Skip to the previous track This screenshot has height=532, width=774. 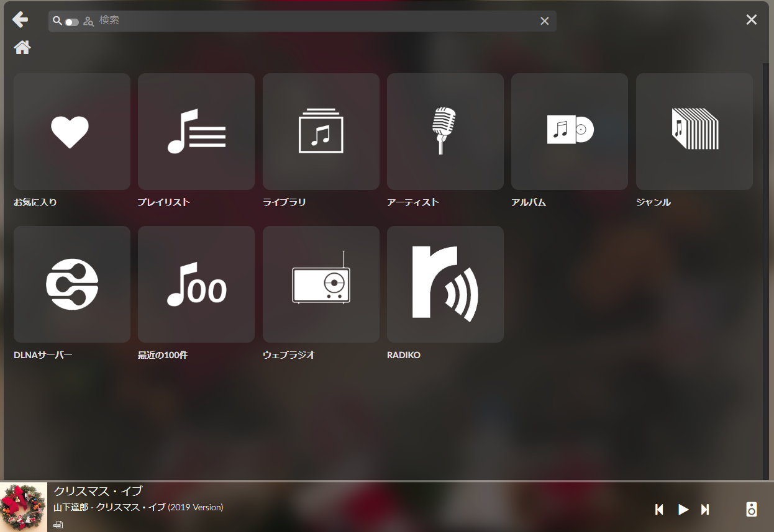(660, 510)
